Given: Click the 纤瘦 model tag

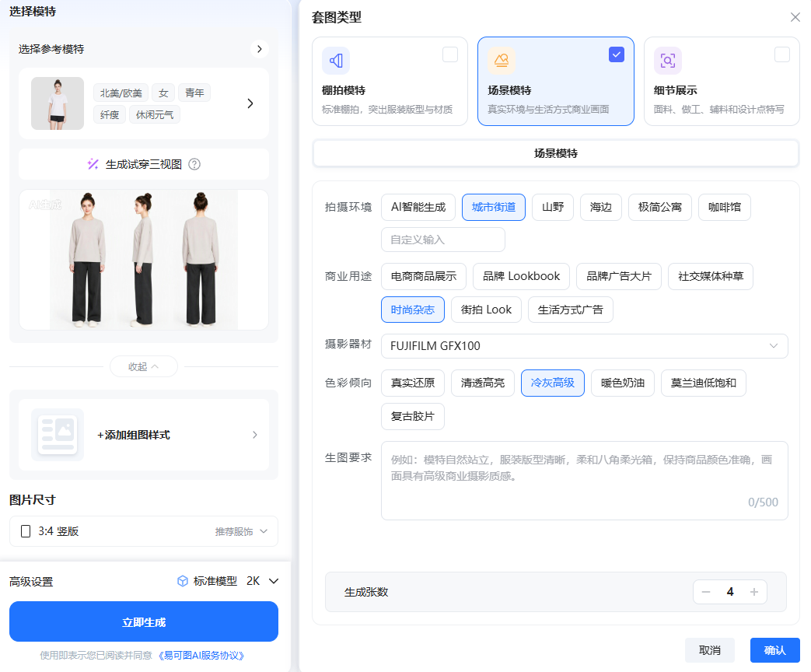Looking at the screenshot, I should (x=110, y=115).
